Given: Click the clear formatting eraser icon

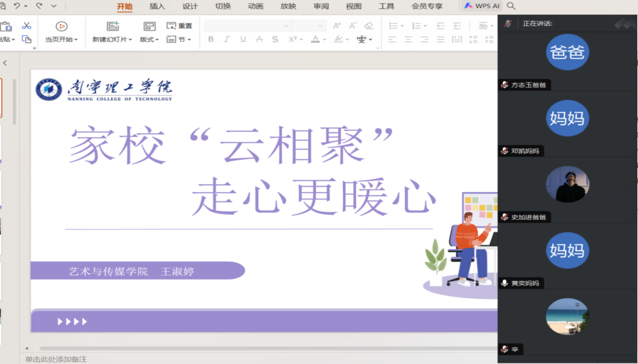Looking at the screenshot, I should pos(369,25).
